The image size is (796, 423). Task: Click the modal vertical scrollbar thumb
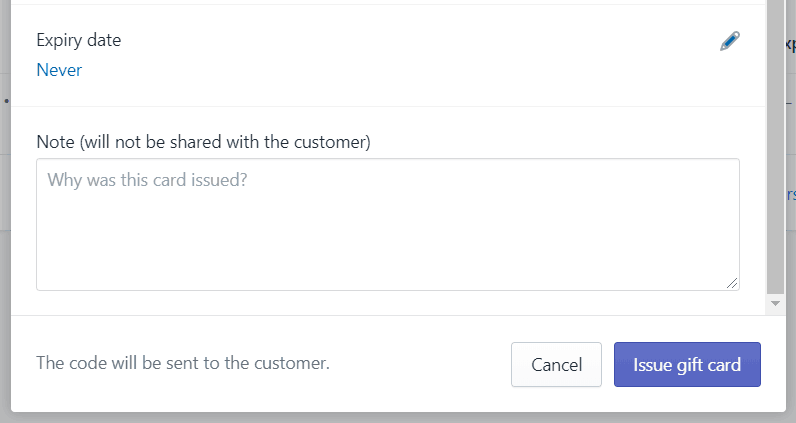[775, 146]
